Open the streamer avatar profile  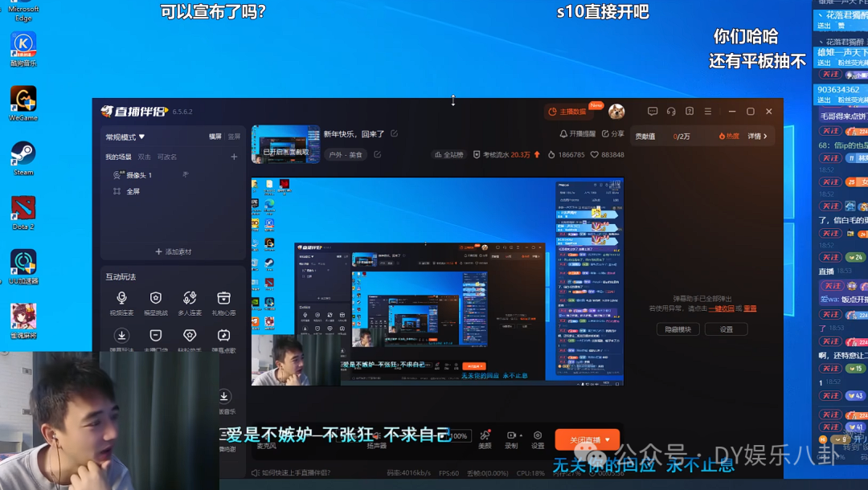[x=616, y=112]
